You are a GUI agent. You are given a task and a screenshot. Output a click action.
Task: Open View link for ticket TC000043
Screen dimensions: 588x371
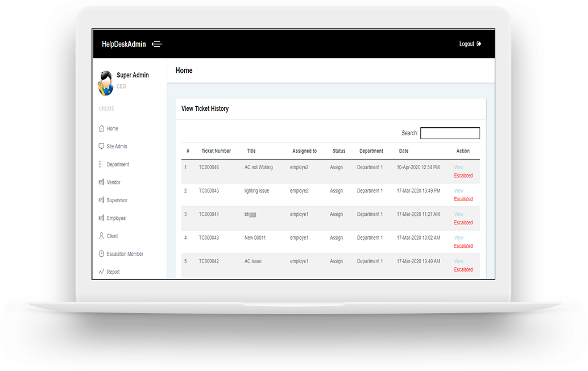(458, 238)
